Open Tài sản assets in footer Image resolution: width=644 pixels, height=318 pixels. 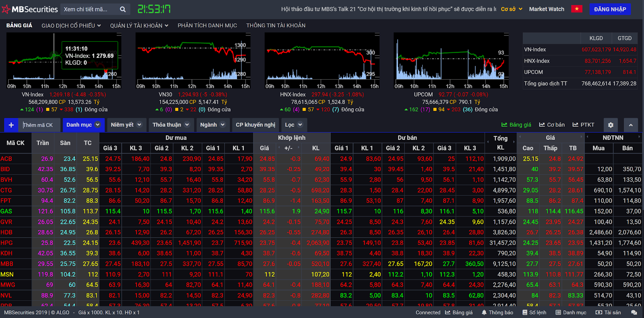point(608,312)
